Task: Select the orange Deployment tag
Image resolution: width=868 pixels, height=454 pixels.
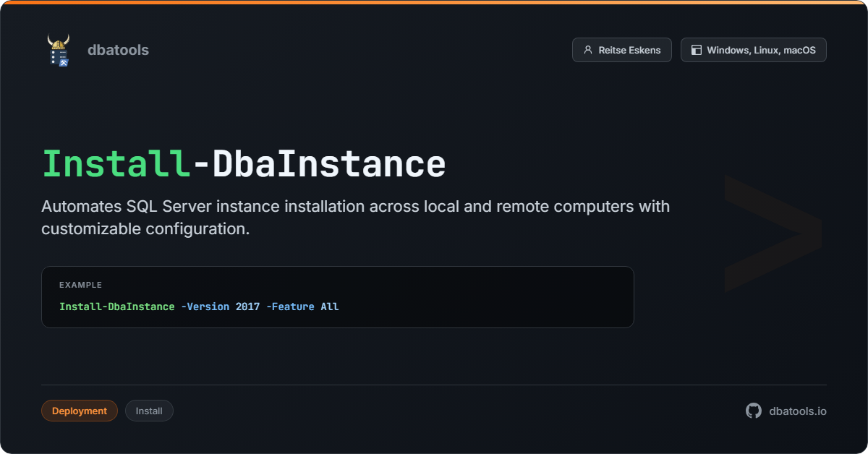Action: 80,411
